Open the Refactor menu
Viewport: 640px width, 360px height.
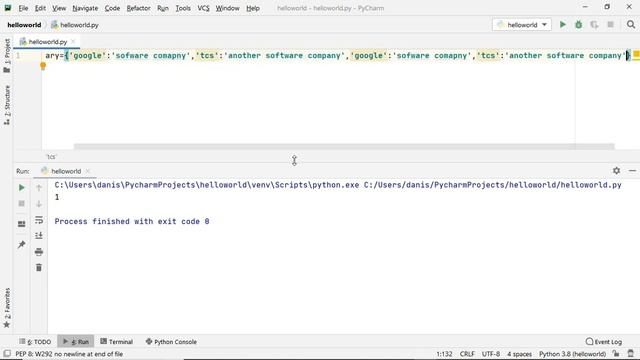[138, 8]
